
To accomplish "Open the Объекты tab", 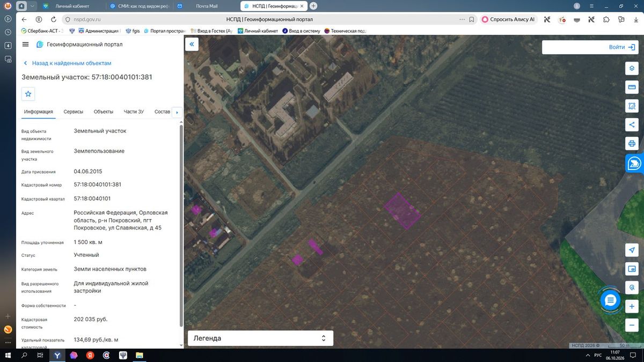I will pyautogui.click(x=104, y=112).
